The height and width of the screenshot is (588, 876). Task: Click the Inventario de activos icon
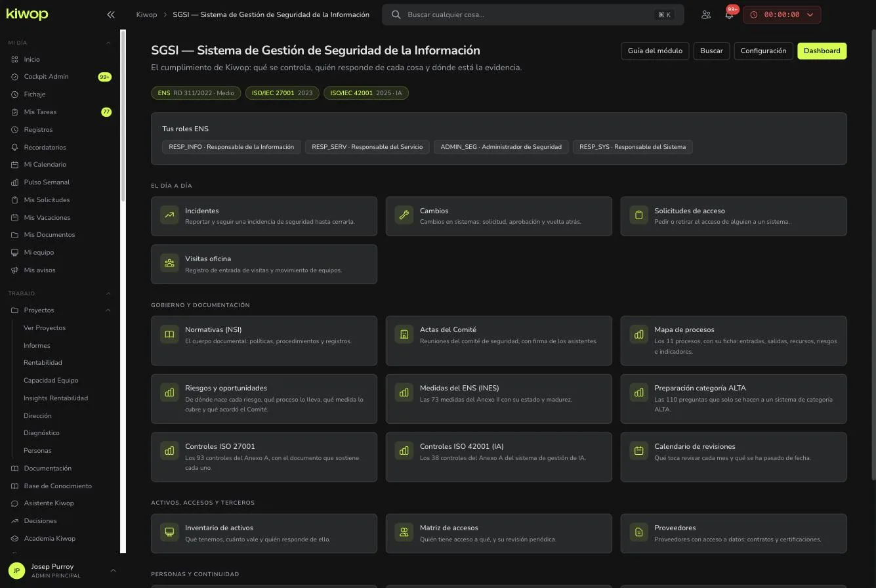[169, 532]
